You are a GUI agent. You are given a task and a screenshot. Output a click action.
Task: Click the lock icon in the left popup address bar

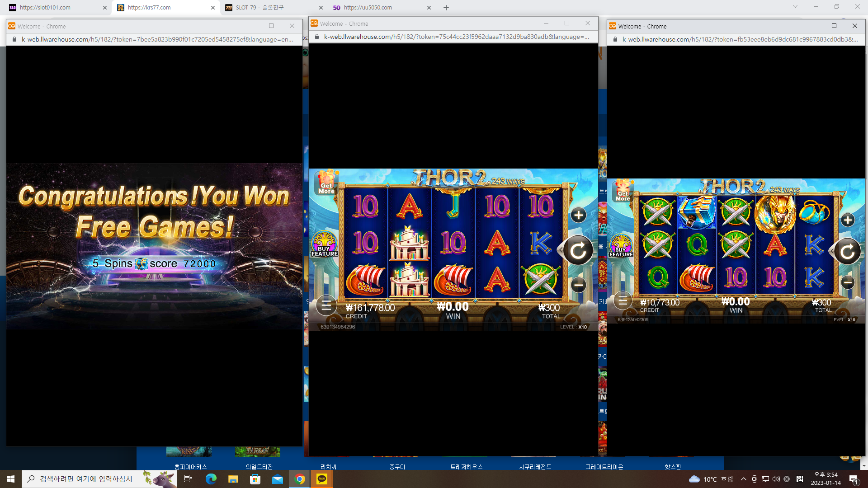point(14,39)
